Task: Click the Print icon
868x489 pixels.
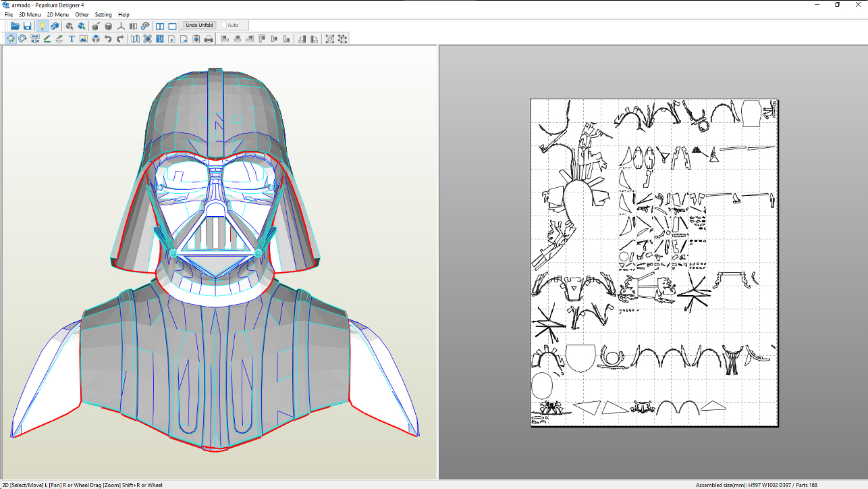Action: click(209, 38)
